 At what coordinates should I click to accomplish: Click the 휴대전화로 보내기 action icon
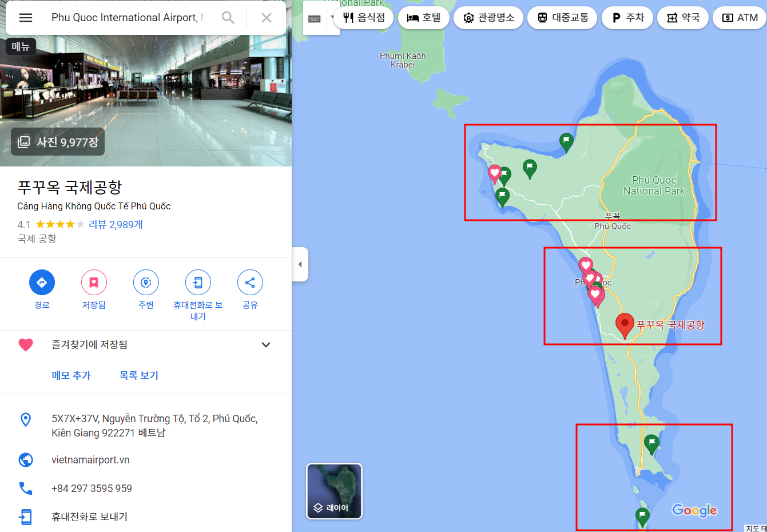pos(198,282)
